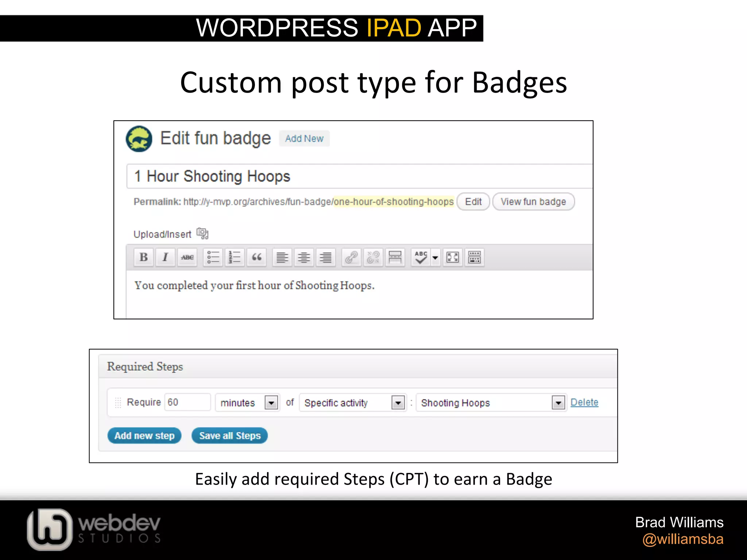Toggle italic formatting in editor toolbar
The height and width of the screenshot is (560, 747).
[165, 257]
